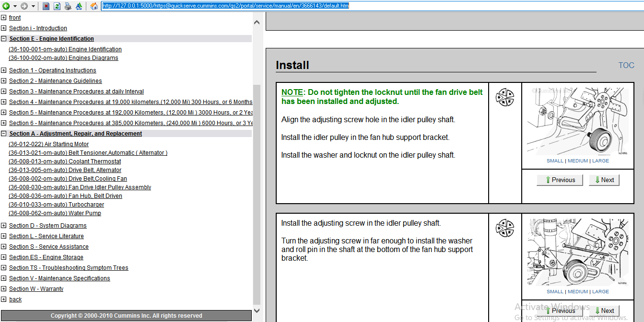Image resolution: width=644 pixels, height=322 pixels.
Task: Open Drive Belt, Alternator procedure
Action: coord(65,170)
